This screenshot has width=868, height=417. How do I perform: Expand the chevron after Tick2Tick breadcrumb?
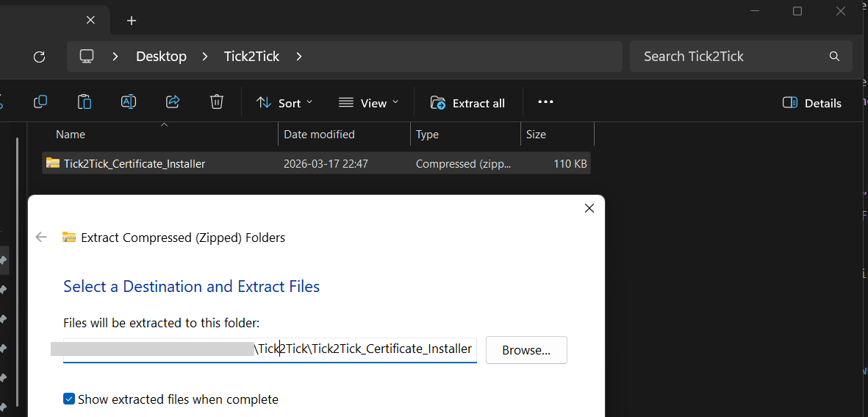point(298,57)
